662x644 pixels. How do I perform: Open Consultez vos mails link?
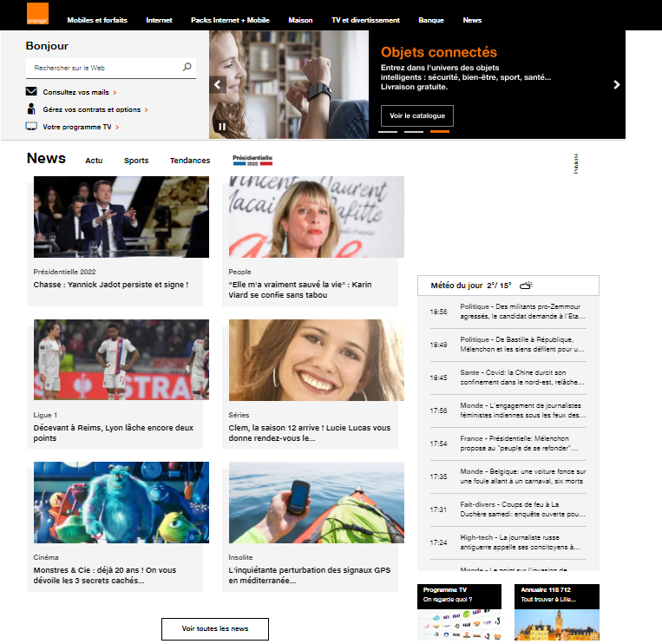pyautogui.click(x=76, y=92)
